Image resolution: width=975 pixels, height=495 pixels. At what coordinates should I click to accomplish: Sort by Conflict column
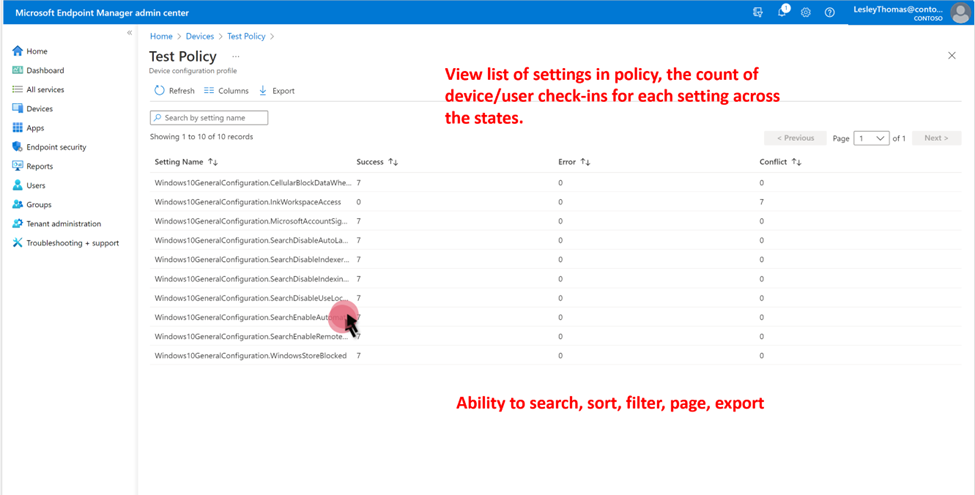point(780,162)
